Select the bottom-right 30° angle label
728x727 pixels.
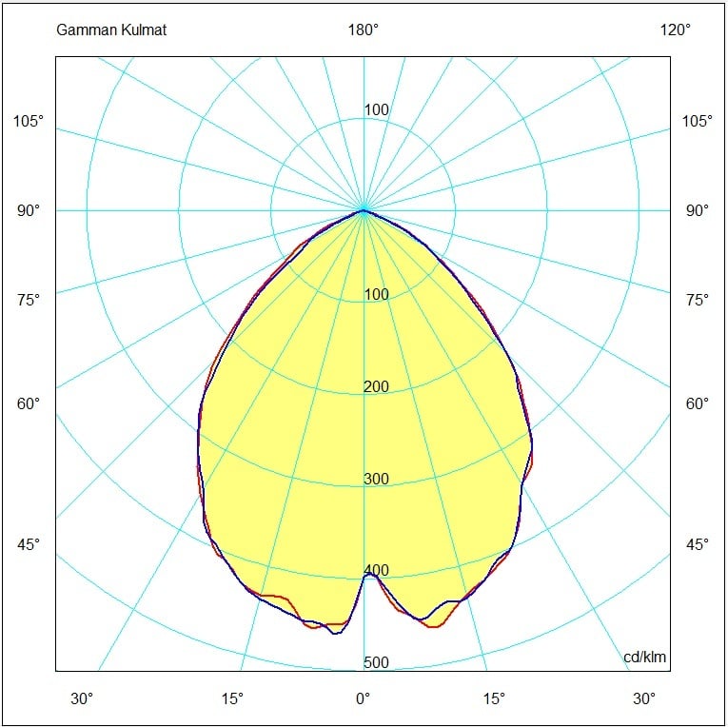pos(644,698)
